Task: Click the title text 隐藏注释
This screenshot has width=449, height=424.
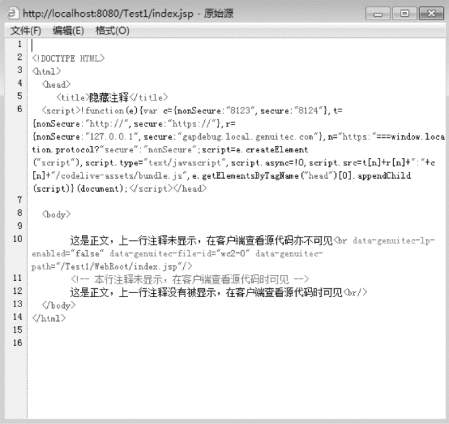Action: (x=109, y=97)
